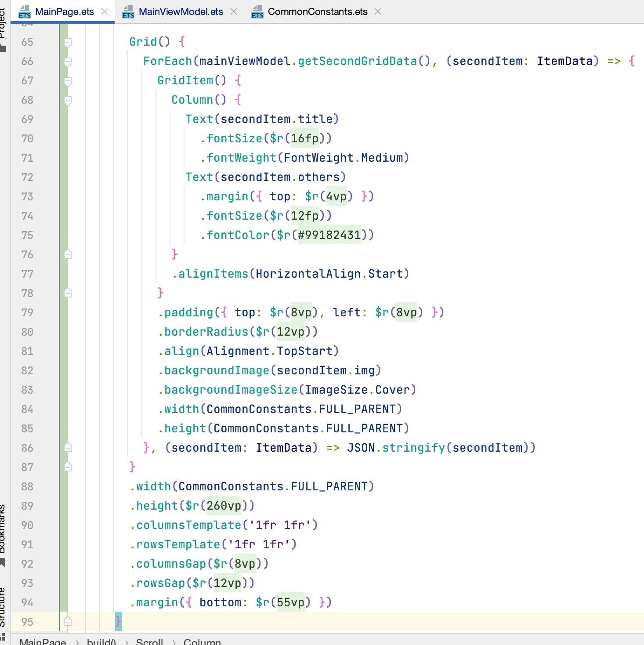Image resolution: width=644 pixels, height=645 pixels.
Task: Click Scroll in the breadcrumb bar
Action: pos(149,641)
